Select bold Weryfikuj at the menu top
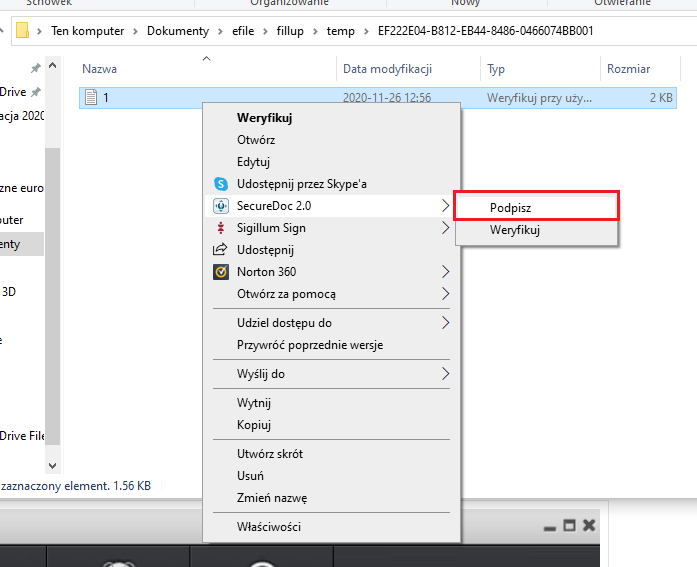This screenshot has height=567, width=697. (x=331, y=118)
